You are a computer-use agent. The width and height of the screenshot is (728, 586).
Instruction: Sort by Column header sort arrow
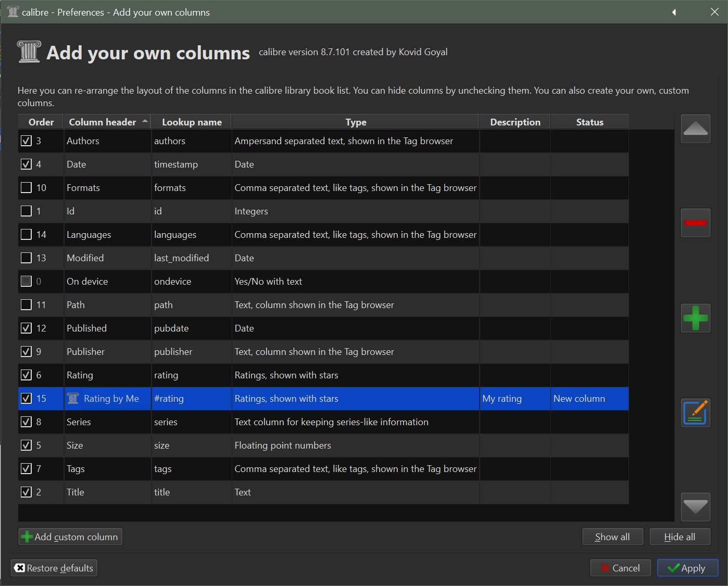click(x=145, y=121)
